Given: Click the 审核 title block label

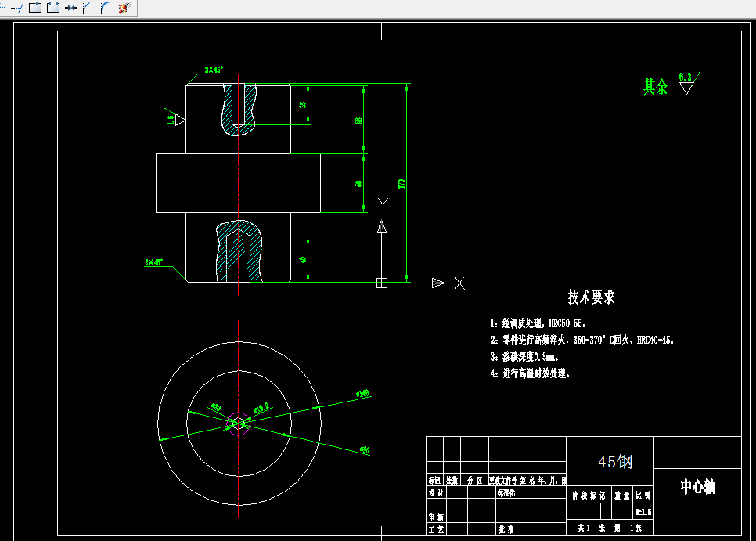Looking at the screenshot, I should point(436,517).
